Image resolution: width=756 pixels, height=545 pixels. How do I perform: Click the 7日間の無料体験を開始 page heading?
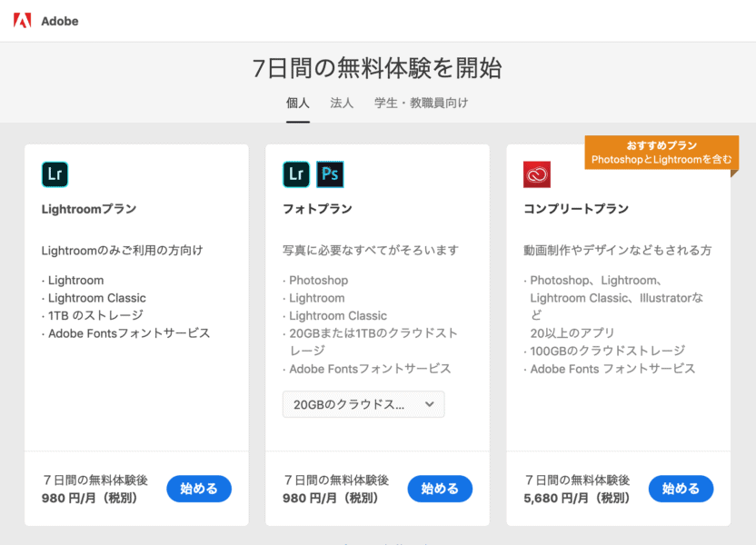point(377,67)
